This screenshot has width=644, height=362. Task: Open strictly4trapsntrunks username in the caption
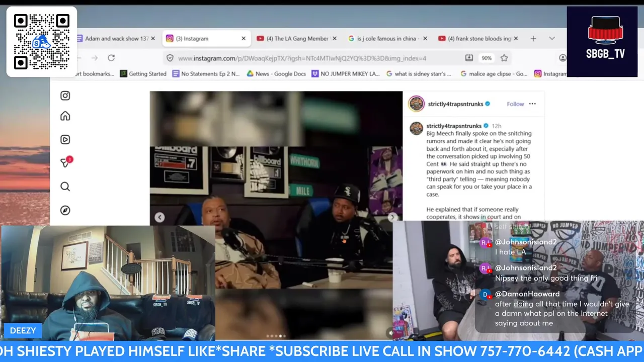454,126
